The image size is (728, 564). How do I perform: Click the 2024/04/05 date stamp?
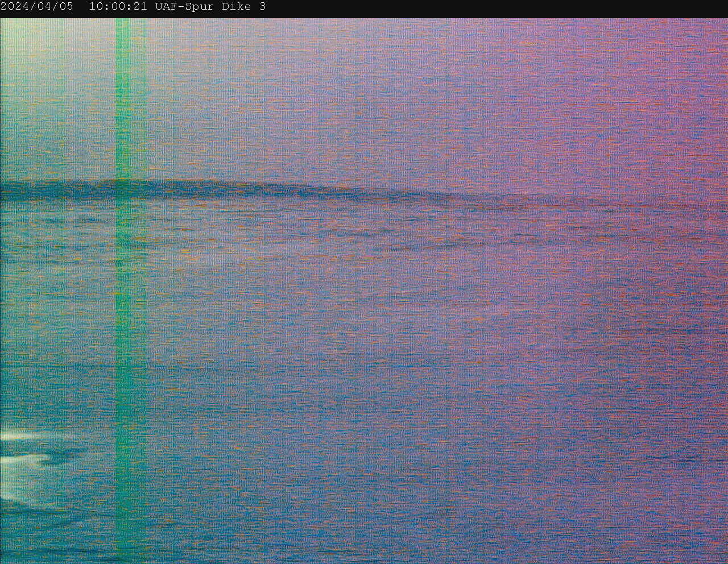click(37, 7)
